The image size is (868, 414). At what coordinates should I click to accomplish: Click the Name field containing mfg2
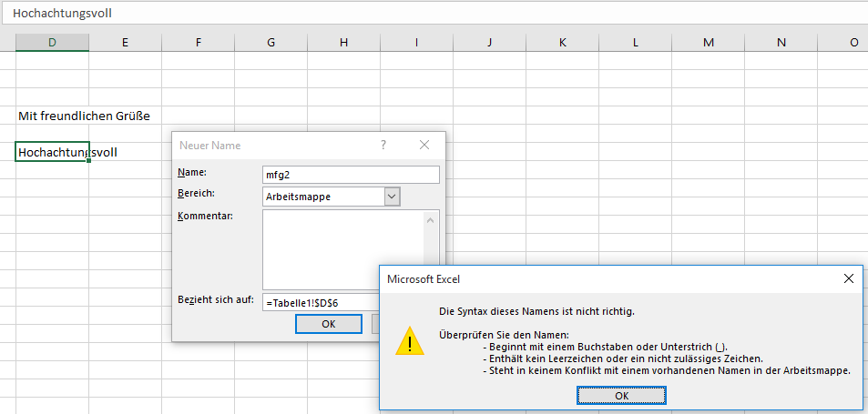click(350, 175)
